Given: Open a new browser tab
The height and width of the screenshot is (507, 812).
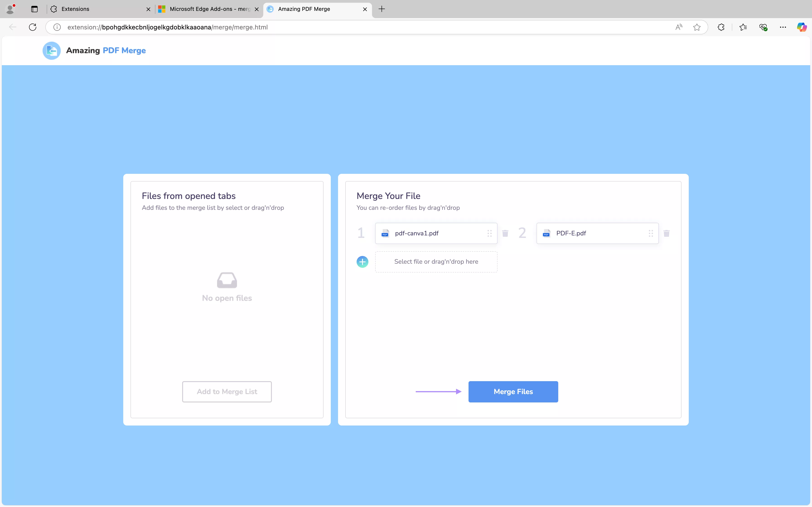Looking at the screenshot, I should 382,9.
